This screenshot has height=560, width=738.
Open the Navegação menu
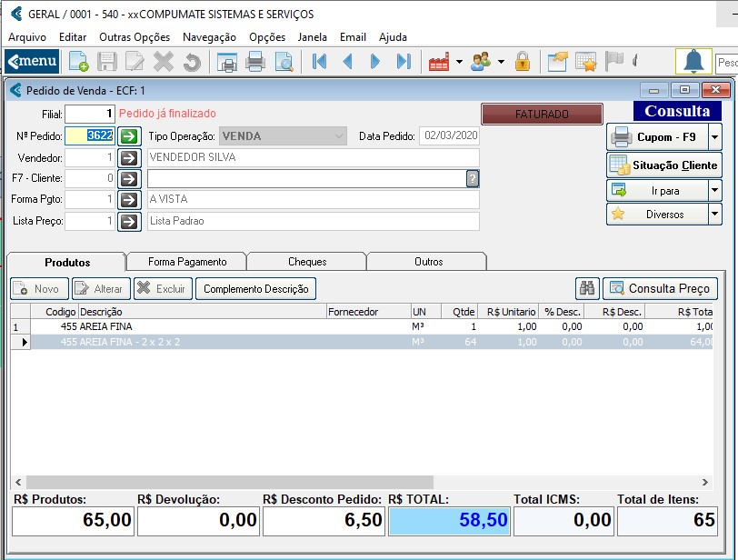(x=209, y=37)
